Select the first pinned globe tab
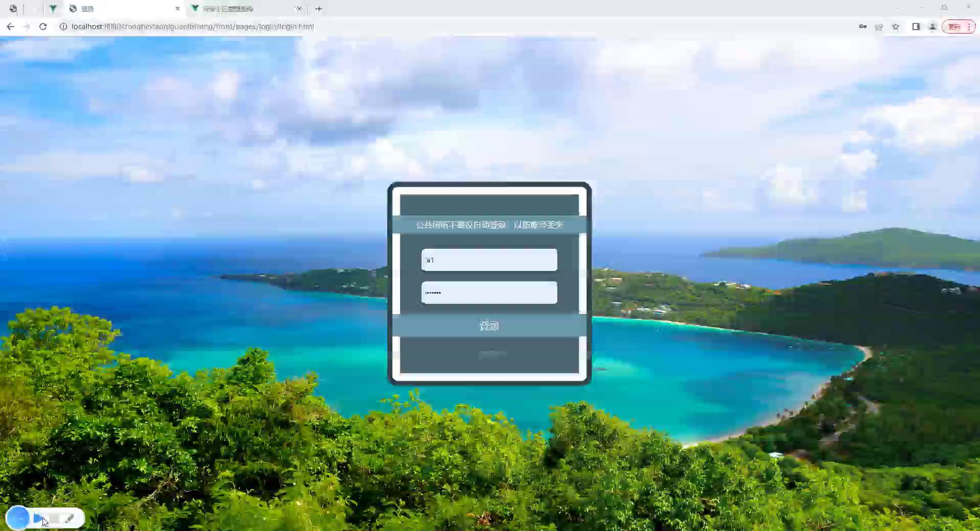This screenshot has height=531, width=980. click(13, 9)
